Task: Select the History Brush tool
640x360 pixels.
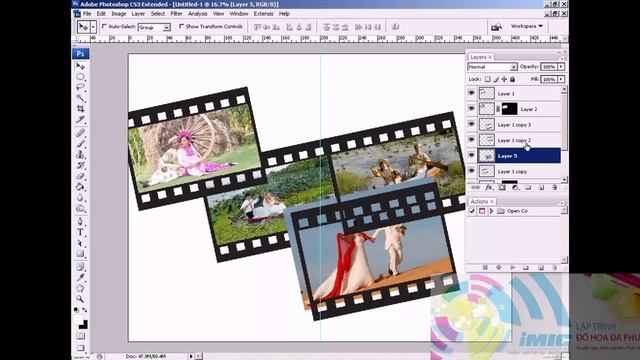Action: coord(80,165)
